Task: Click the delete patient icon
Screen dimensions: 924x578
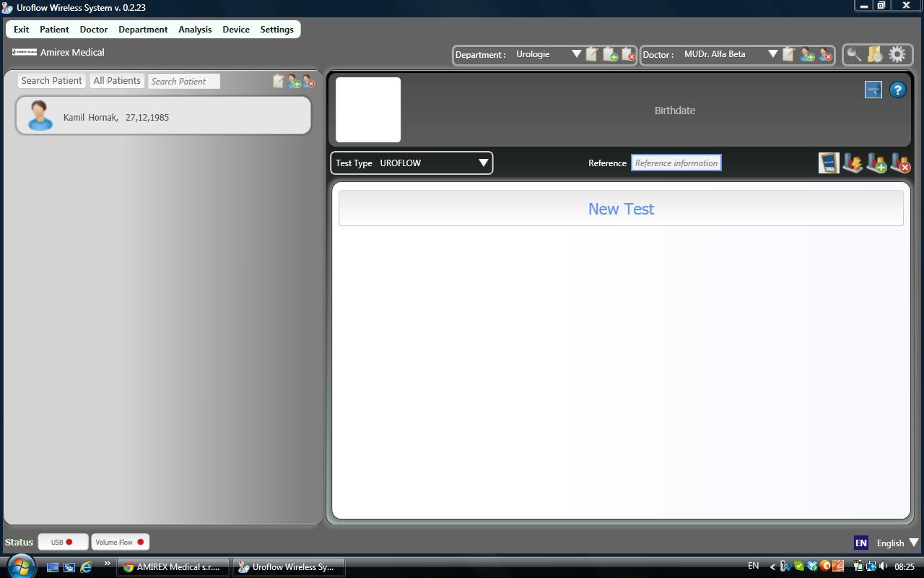Action: (x=309, y=82)
